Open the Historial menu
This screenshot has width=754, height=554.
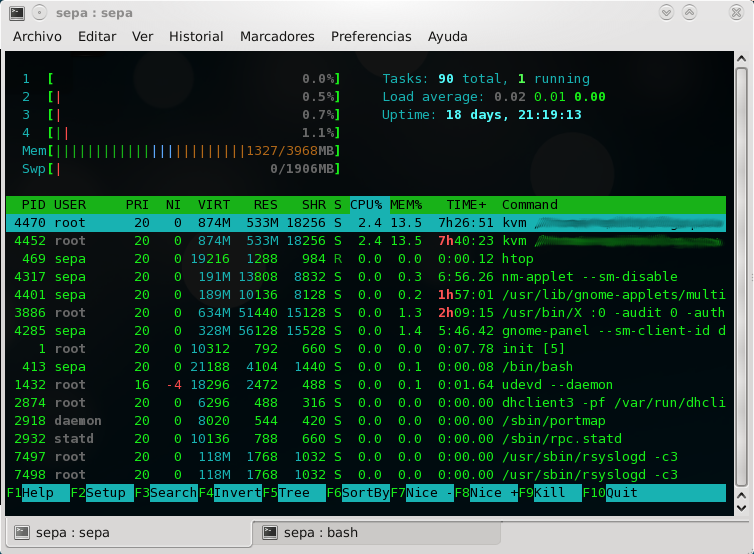coord(196,37)
